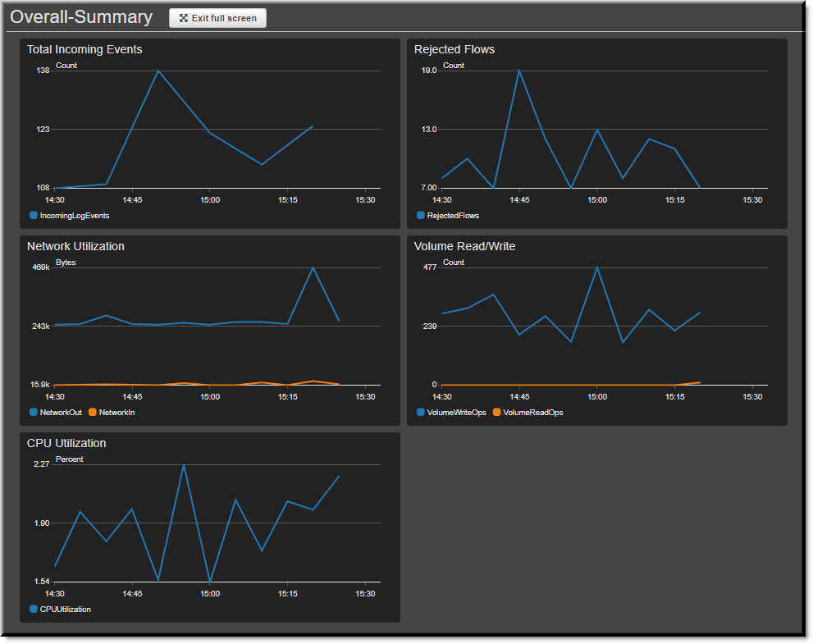The height and width of the screenshot is (644, 813).
Task: Click the 14:30 time label in CPU Utilization
Action: [x=54, y=594]
